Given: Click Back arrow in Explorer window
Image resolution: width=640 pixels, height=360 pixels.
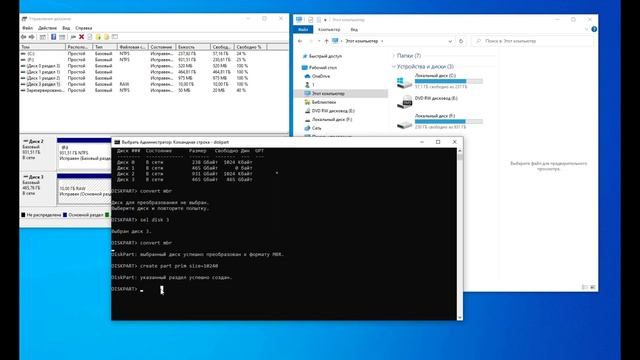Looking at the screenshot, I should [x=300, y=41].
